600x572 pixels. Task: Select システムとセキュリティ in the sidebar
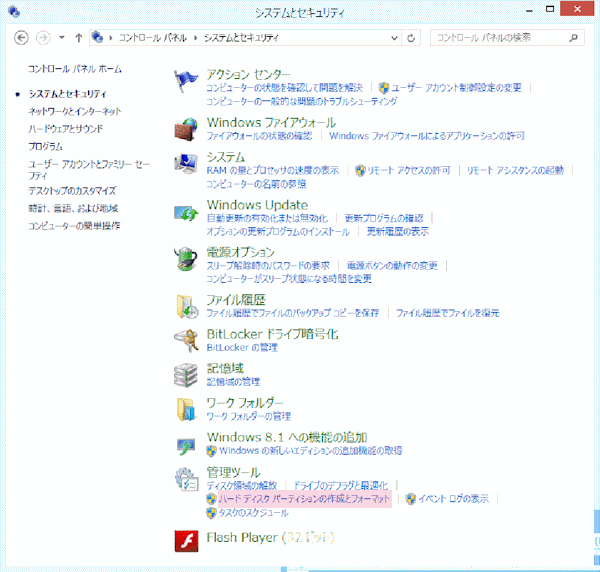[x=67, y=94]
